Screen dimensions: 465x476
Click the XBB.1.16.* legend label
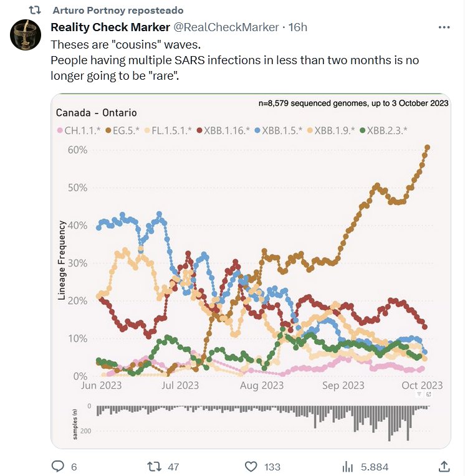click(228, 130)
